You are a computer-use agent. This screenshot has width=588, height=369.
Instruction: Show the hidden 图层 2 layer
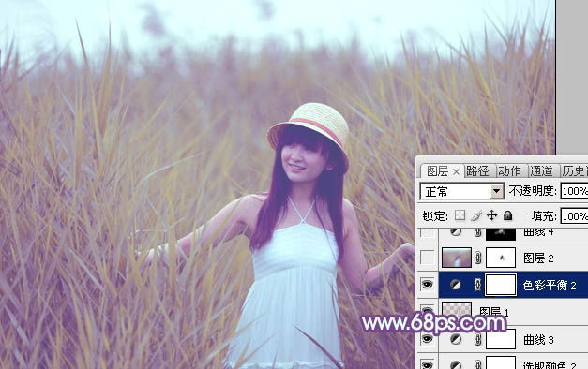tap(428, 258)
